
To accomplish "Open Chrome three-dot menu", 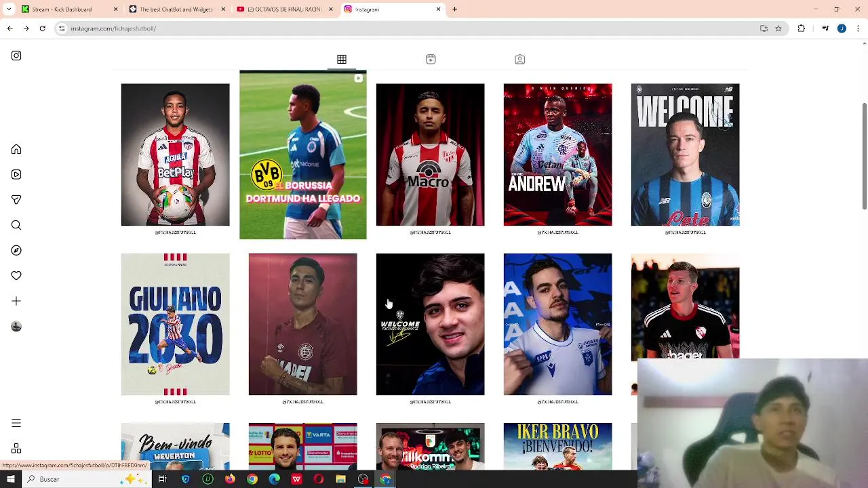I will pyautogui.click(x=859, y=28).
